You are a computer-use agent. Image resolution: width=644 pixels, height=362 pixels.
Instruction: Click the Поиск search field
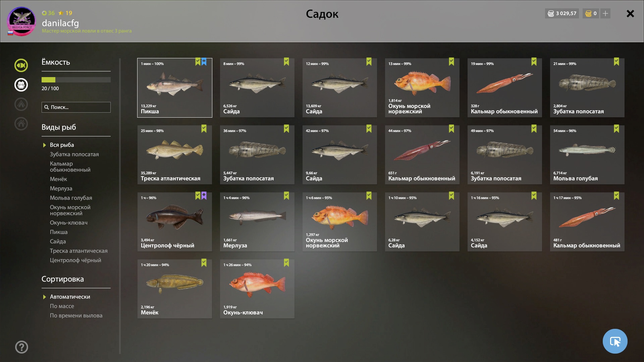[x=76, y=107]
